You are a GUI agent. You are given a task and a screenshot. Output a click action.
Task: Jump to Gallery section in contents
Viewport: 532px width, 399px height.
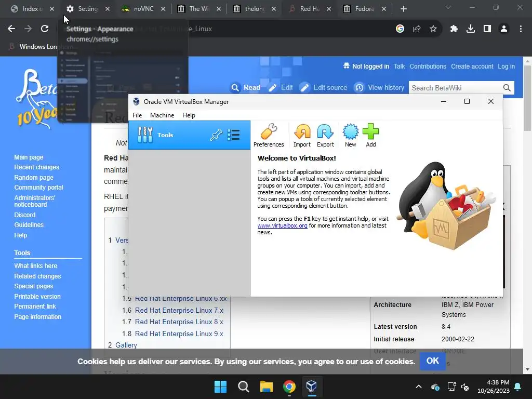tap(126, 345)
